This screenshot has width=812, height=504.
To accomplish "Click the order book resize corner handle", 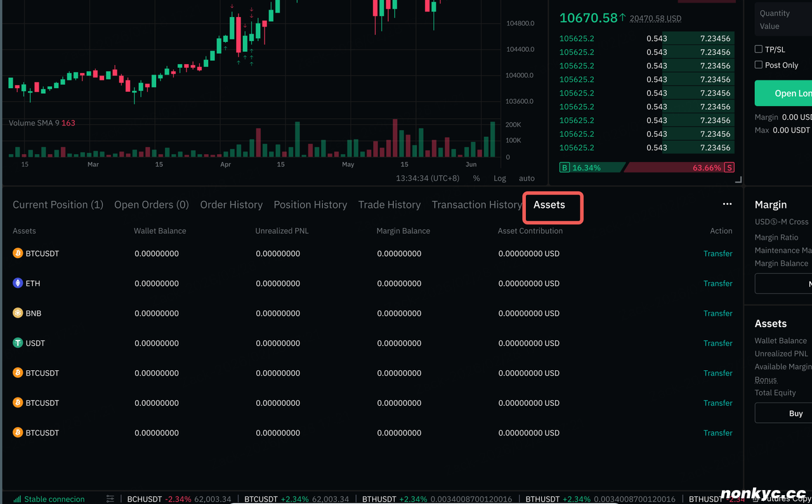I will (x=738, y=180).
